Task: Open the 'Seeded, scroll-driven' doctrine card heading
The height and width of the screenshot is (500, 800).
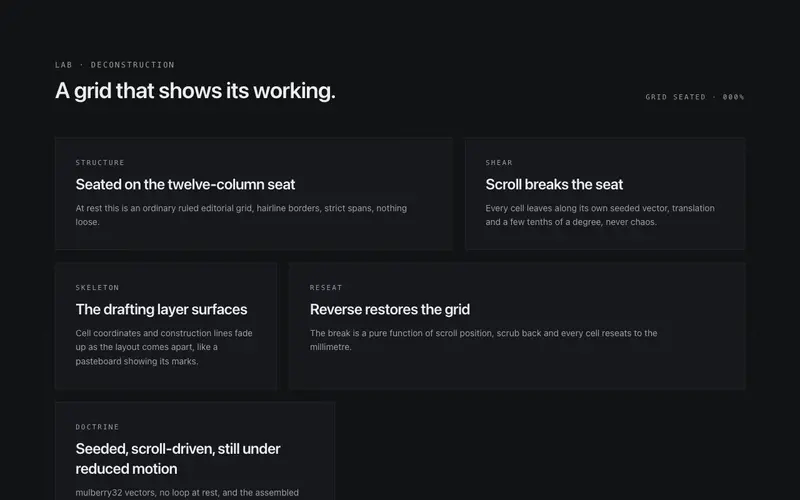Action: (178, 459)
